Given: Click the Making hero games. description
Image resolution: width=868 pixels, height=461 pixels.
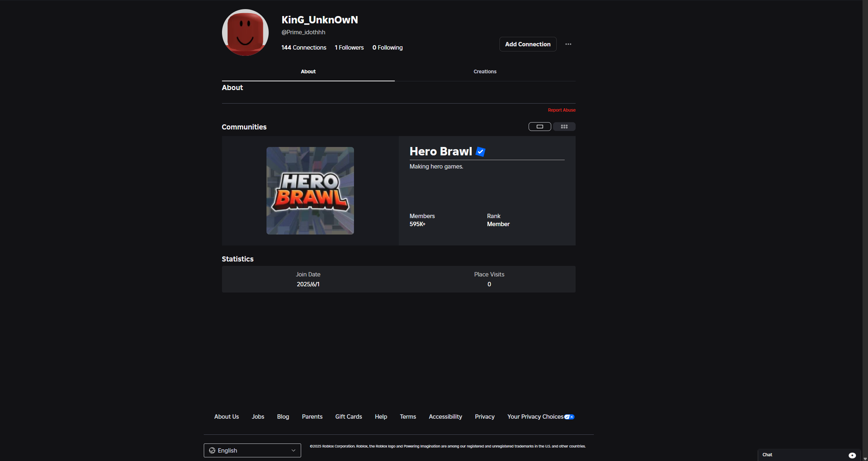Looking at the screenshot, I should (x=436, y=166).
